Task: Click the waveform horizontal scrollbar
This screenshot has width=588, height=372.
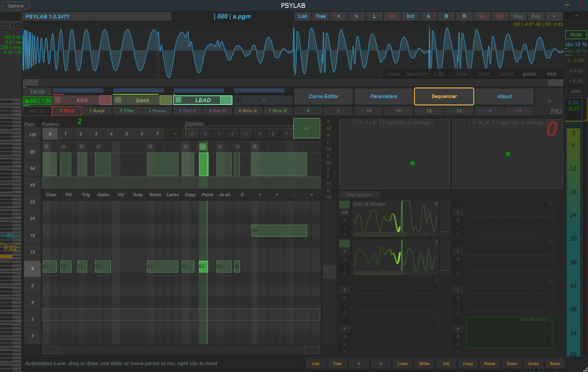Action: [x=293, y=83]
